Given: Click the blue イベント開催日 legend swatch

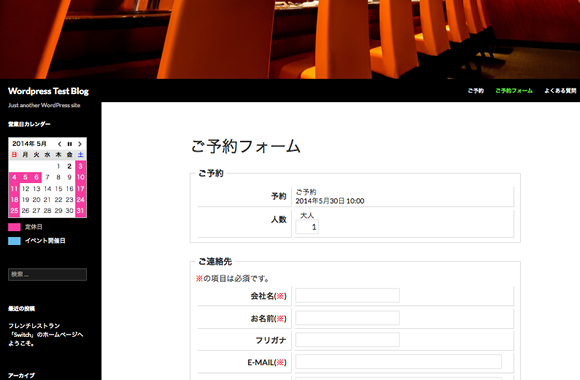Looking at the screenshot, I should click(x=14, y=241).
